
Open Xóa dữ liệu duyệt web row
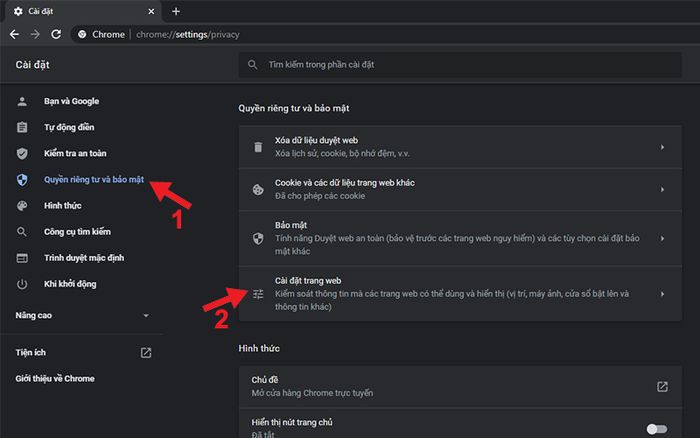pos(460,147)
